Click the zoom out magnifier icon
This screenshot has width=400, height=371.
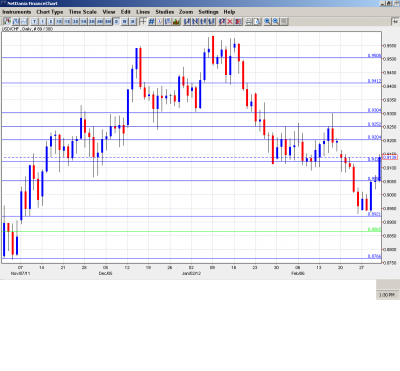[276, 22]
